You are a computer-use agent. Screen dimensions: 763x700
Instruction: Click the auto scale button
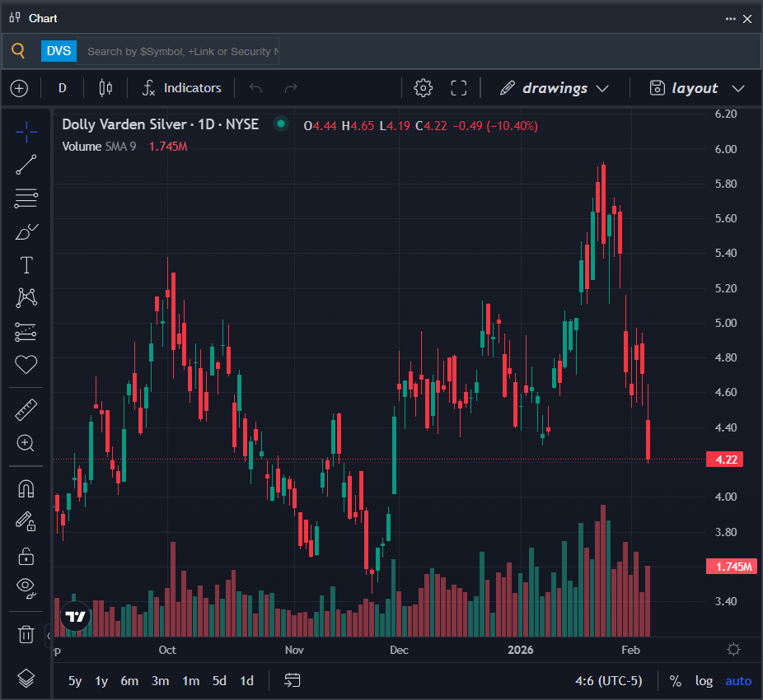737,681
